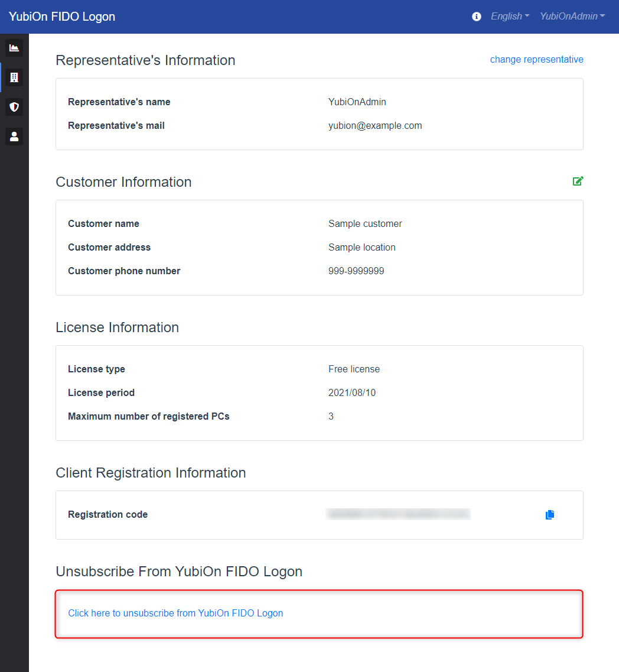Select the blurred registration code value
Screen dimensions: 619x672
[398, 514]
